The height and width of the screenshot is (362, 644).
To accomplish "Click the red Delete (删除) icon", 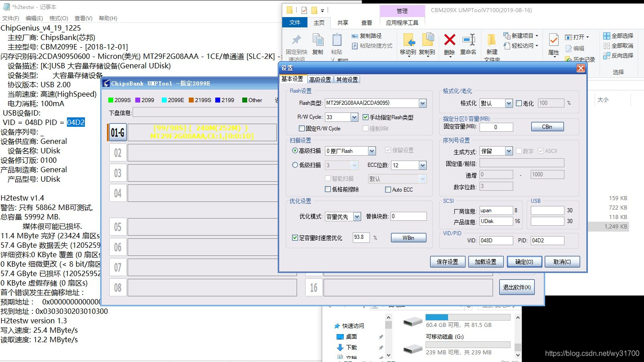I will point(449,40).
